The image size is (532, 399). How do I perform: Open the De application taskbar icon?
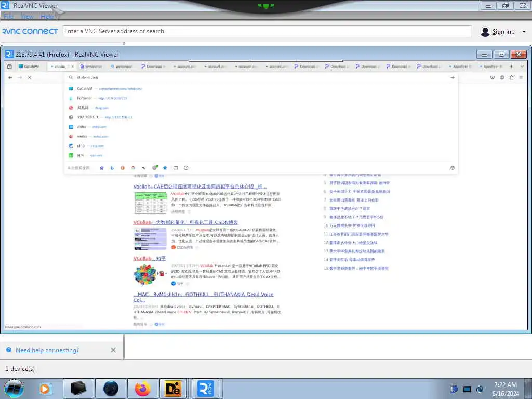pos(173,389)
